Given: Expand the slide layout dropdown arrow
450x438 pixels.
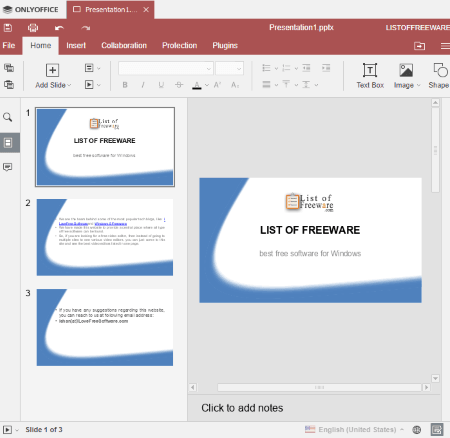Looking at the screenshot, I should pos(99,68).
